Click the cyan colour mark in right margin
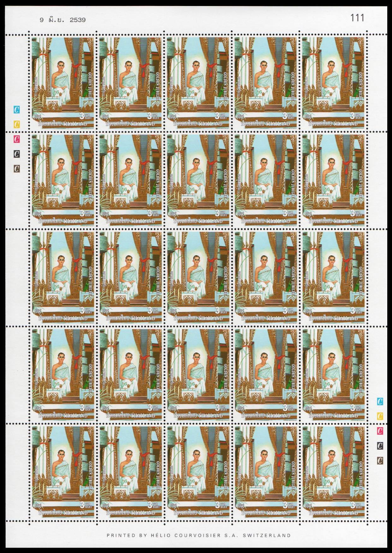Image resolution: width=392 pixels, height=553 pixels. click(x=380, y=401)
